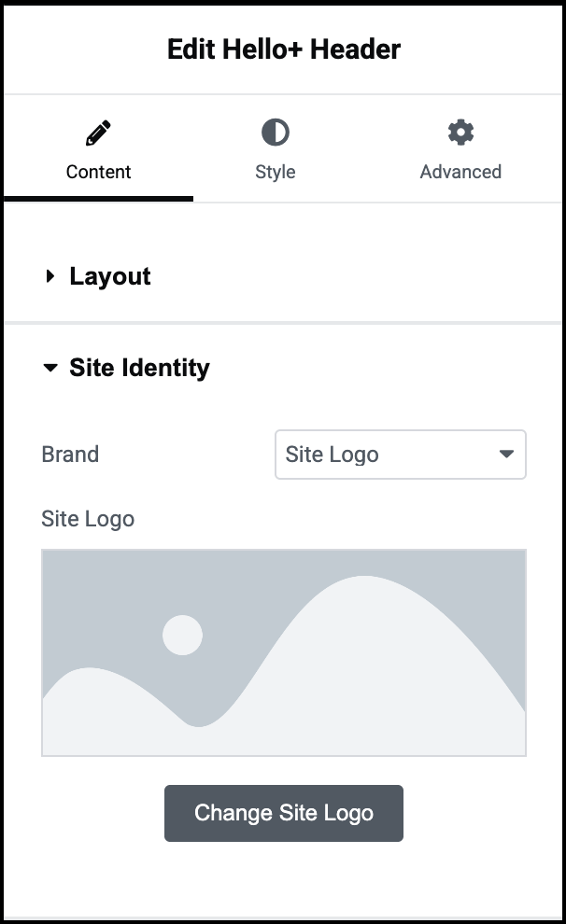The image size is (566, 924).
Task: Click the half-circle contrast icon above Style
Action: [275, 133]
